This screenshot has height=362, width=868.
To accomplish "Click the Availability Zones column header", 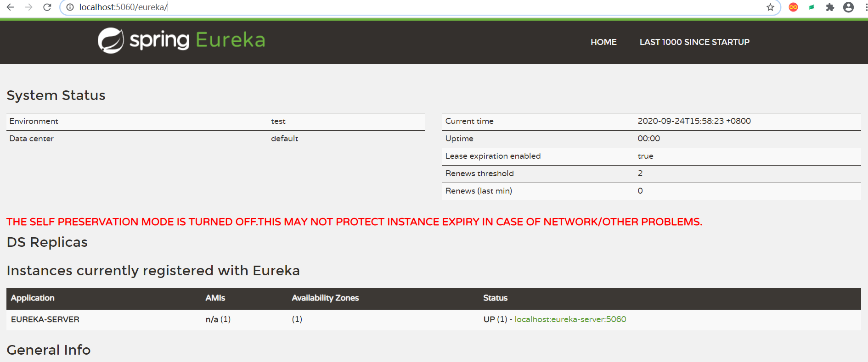I will [325, 298].
